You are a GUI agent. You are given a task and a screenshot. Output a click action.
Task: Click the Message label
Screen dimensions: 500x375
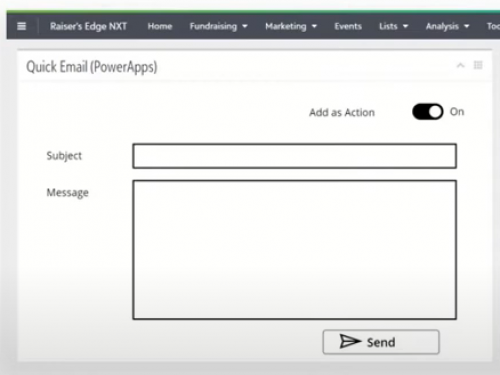(x=68, y=193)
